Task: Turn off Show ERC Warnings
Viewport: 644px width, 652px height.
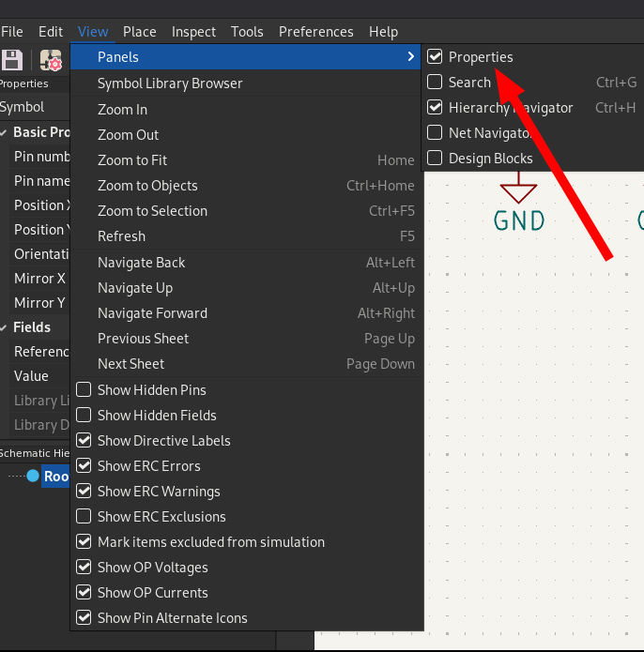Action: pos(84,492)
